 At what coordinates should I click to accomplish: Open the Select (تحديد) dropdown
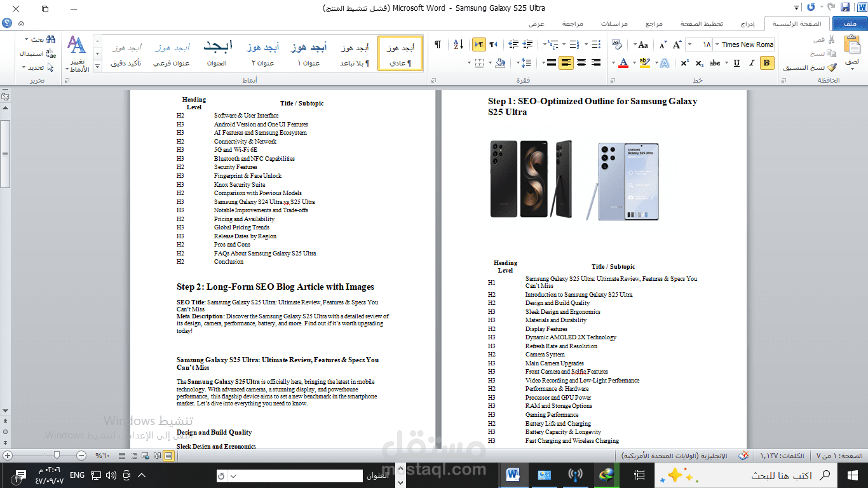(37, 67)
